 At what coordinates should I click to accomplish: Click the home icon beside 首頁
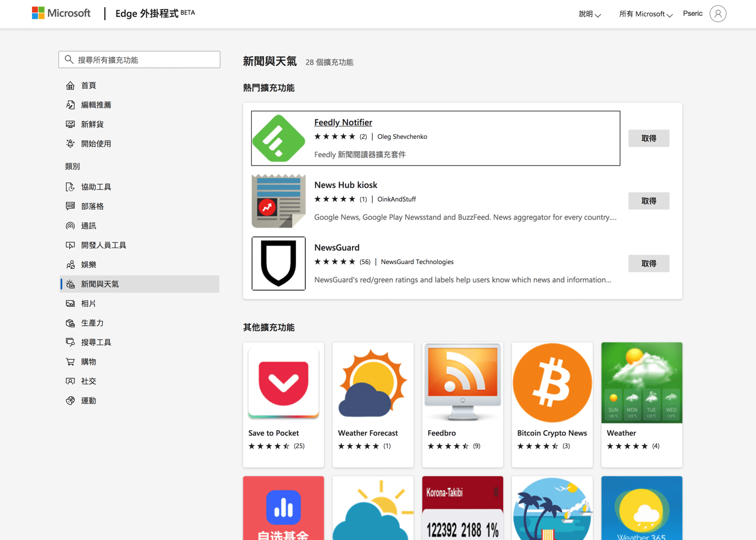pyautogui.click(x=70, y=86)
